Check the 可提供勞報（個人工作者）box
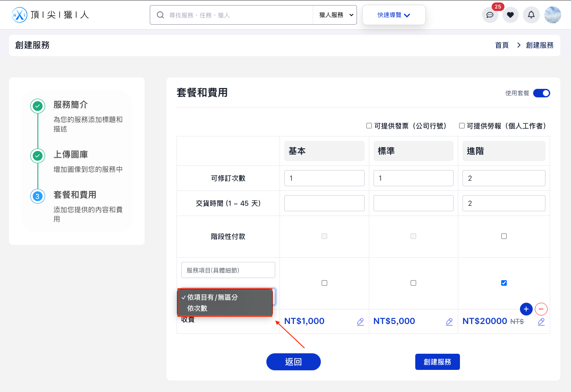Screen dimensions: 571x392 [462, 126]
